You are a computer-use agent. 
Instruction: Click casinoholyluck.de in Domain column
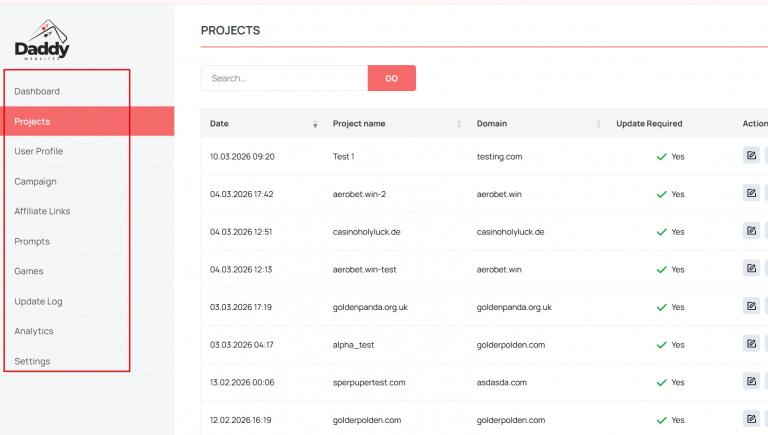510,232
